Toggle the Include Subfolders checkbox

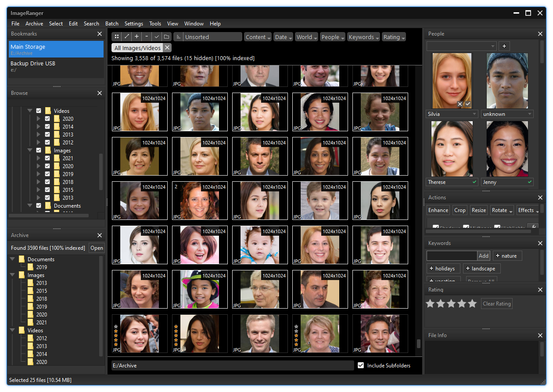(361, 365)
